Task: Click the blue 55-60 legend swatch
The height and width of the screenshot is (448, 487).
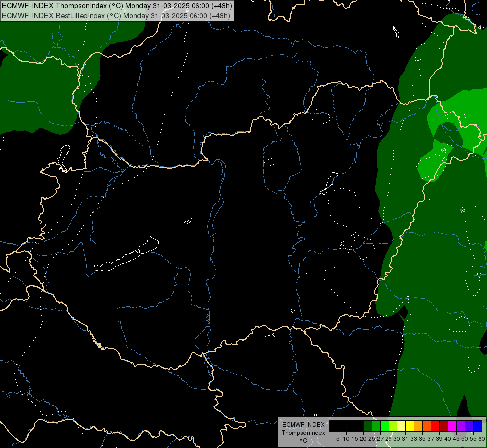Action: [x=478, y=426]
